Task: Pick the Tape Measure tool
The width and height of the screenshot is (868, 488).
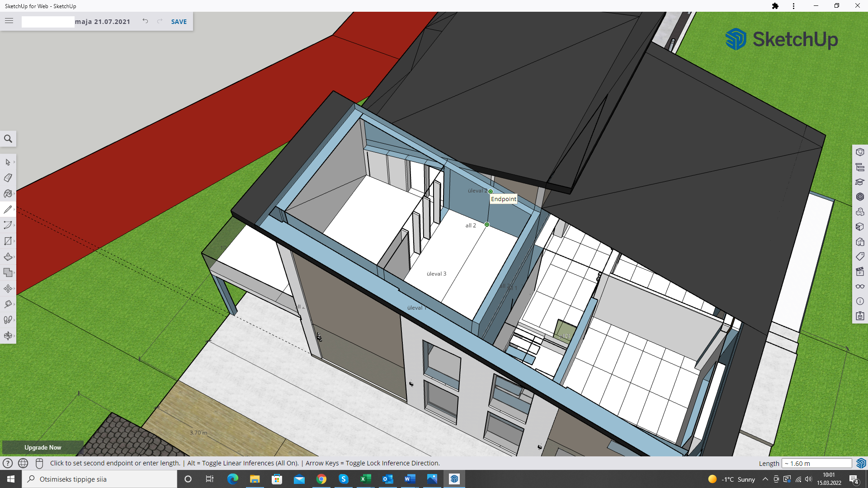Action: coord(8,304)
